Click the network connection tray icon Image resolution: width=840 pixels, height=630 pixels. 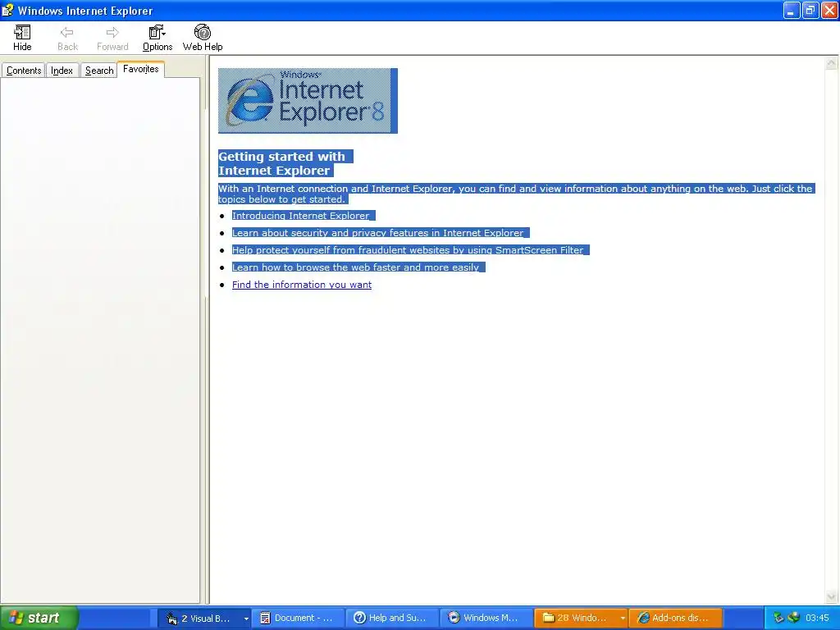(794, 618)
